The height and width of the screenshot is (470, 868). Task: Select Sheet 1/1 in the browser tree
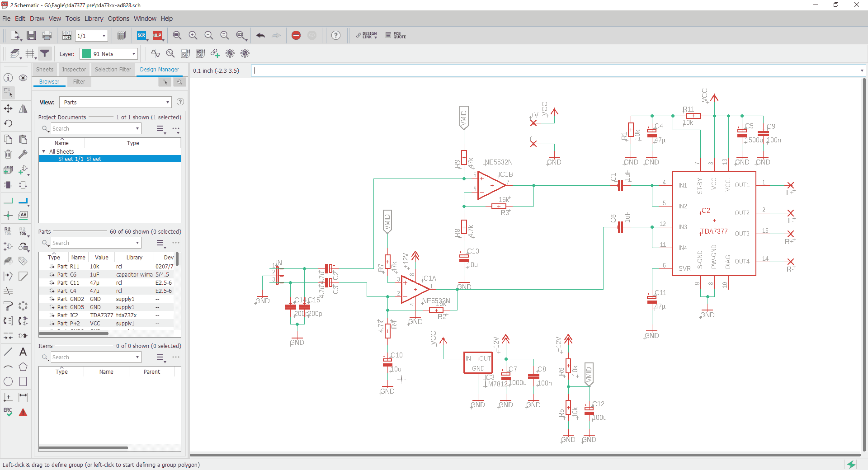point(80,159)
